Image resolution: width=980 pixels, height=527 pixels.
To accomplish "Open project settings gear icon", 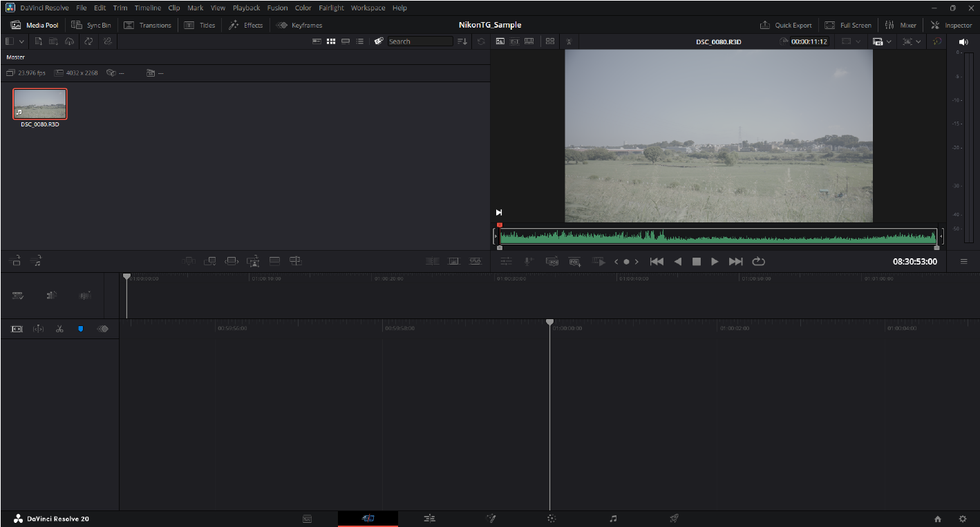I will coord(962,519).
